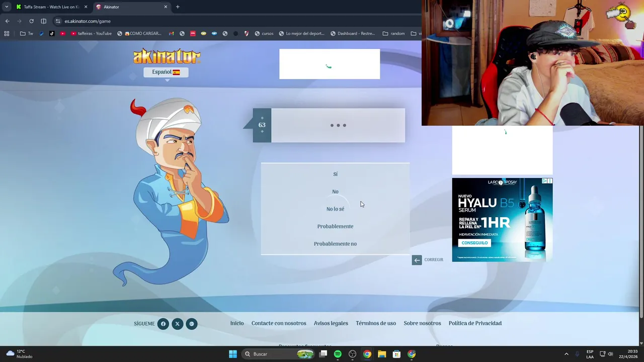This screenshot has height=362, width=644.
Task: Select the Akinator browser tab
Action: click(x=131, y=7)
